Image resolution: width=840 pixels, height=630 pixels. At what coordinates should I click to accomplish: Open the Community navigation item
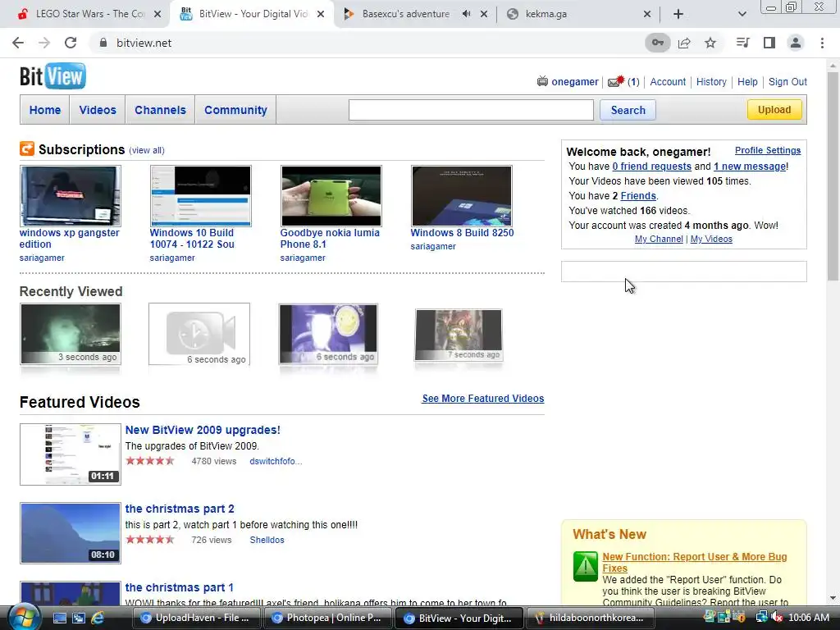235,110
